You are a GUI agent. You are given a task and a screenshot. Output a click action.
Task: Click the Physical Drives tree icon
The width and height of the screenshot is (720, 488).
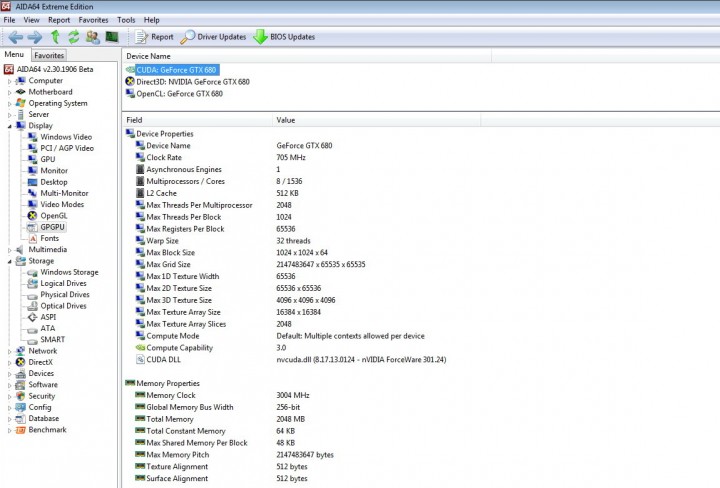tap(32, 295)
